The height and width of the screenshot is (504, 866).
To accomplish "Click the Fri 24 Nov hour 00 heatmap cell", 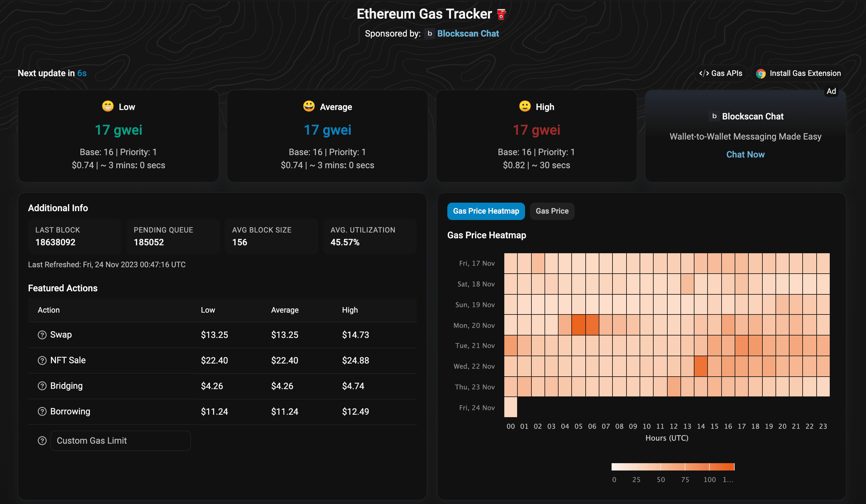I will [511, 407].
